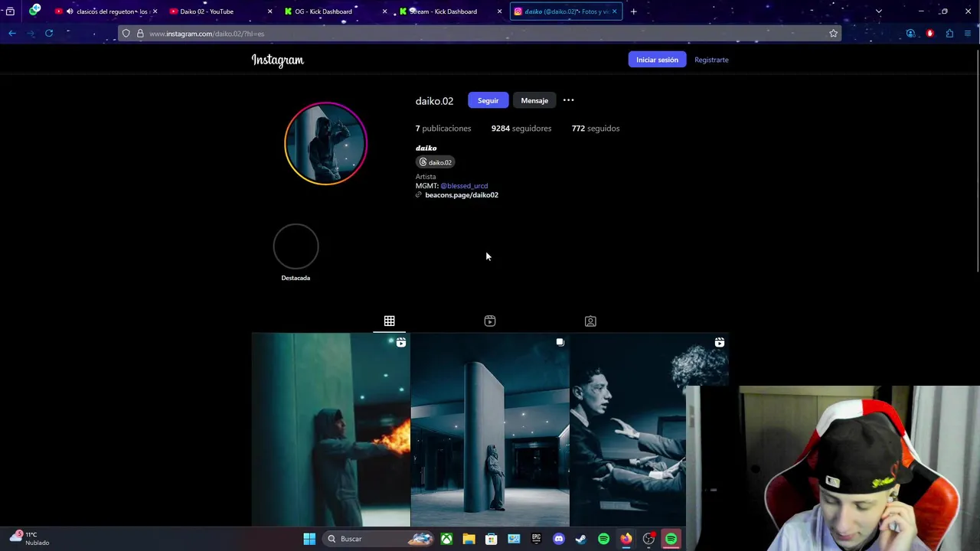The image size is (980, 551).
Task: Reload the Instagram page
Action: point(49,34)
